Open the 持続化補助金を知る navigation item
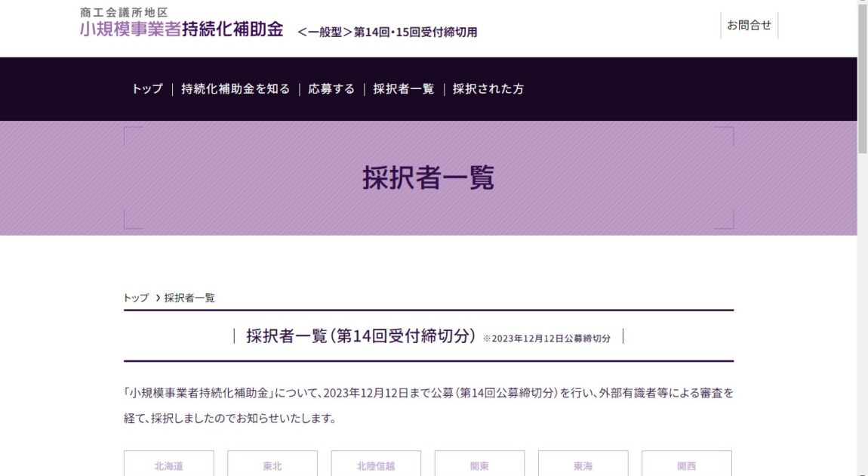This screenshot has width=868, height=476. [x=234, y=88]
